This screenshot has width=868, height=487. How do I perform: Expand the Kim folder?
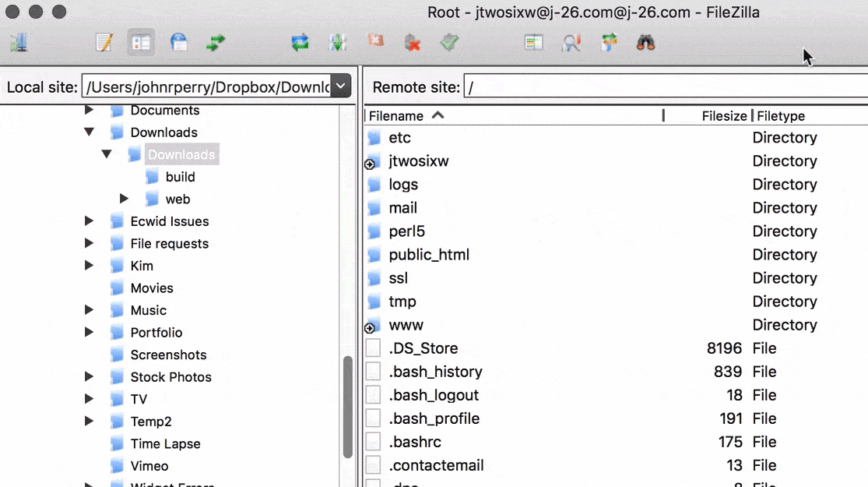coord(89,266)
